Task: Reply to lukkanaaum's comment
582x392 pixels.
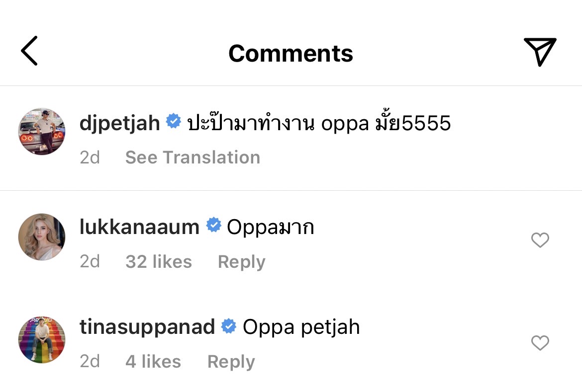Action: click(241, 261)
